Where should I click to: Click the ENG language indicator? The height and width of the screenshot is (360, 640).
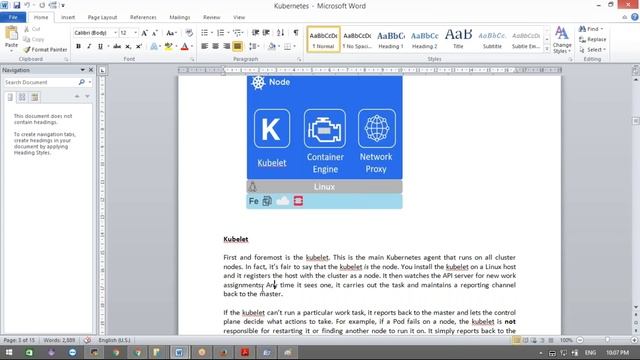590,352
